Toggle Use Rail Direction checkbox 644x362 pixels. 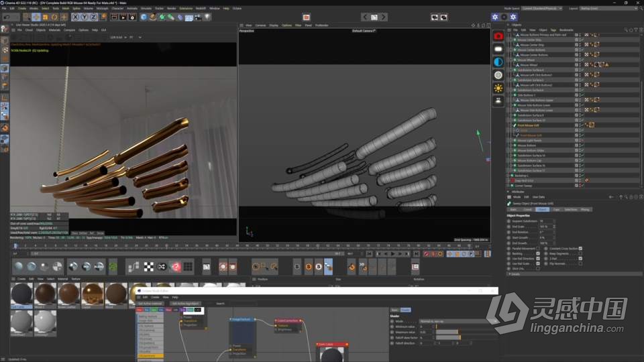coord(537,259)
